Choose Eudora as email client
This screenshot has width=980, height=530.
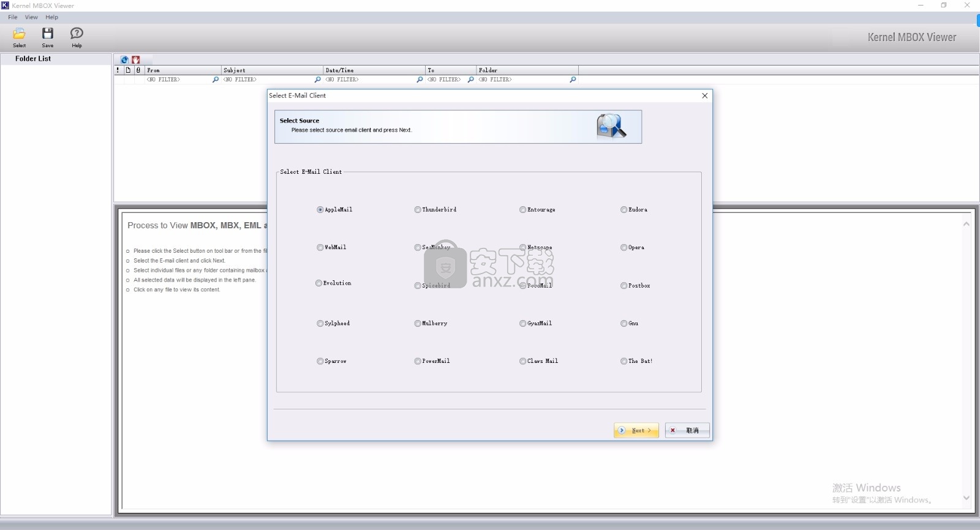click(x=633, y=210)
